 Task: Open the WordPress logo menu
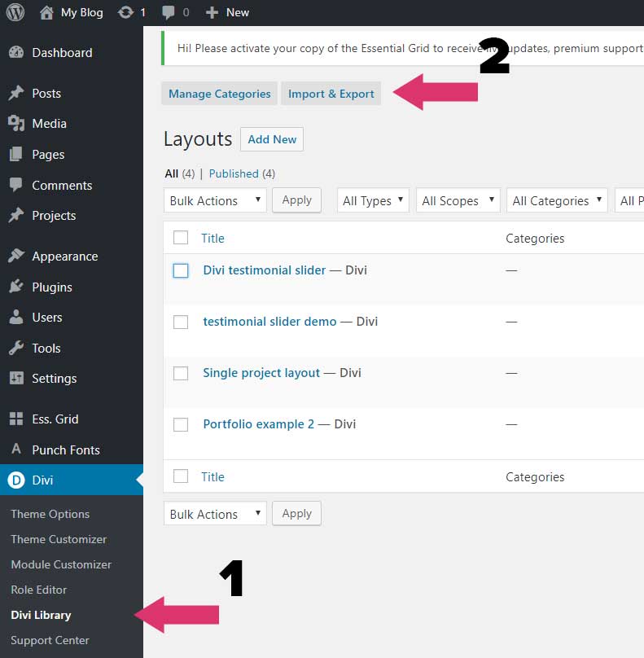[15, 12]
